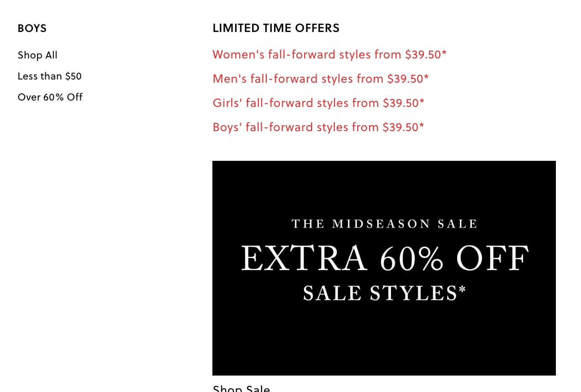This screenshot has width=581, height=392.
Task: Select the Less than $50 link
Action: click(49, 76)
